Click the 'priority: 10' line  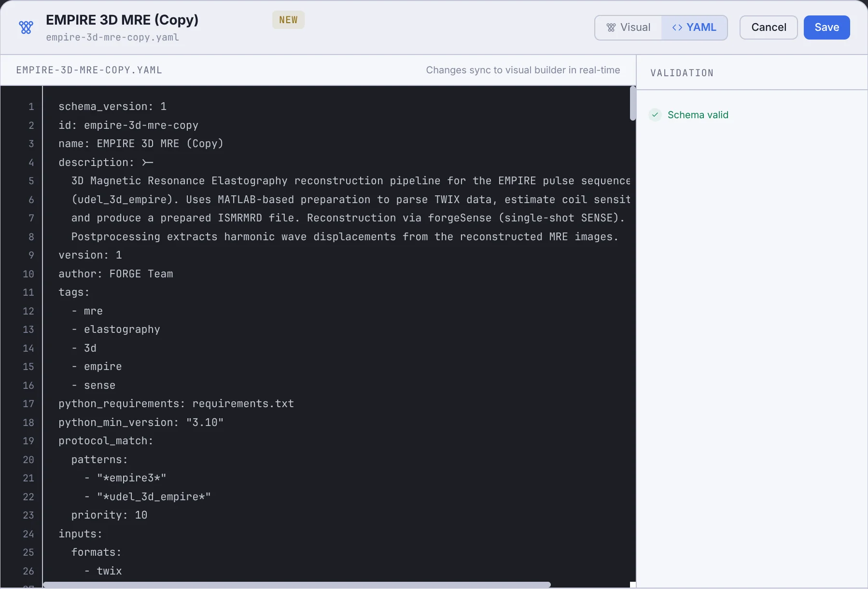109,515
